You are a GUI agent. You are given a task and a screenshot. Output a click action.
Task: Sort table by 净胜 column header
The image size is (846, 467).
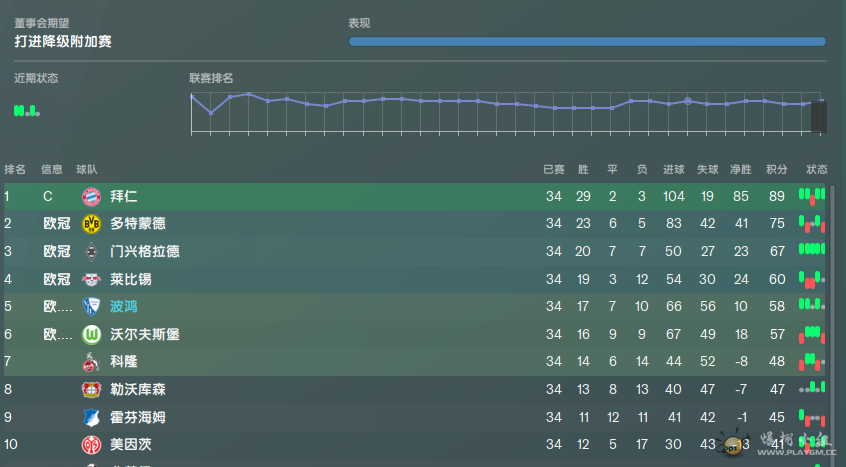coord(740,170)
